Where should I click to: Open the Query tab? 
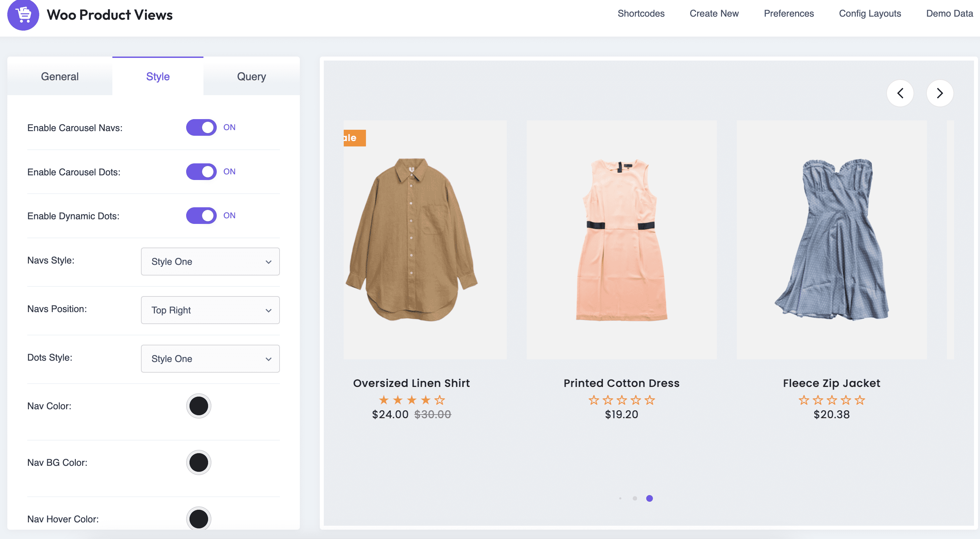[251, 77]
